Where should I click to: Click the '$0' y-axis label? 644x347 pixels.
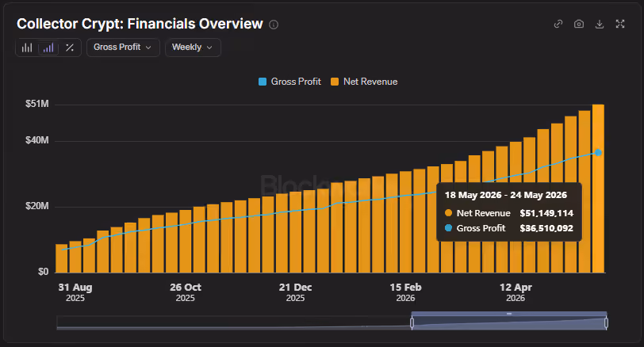tap(43, 272)
